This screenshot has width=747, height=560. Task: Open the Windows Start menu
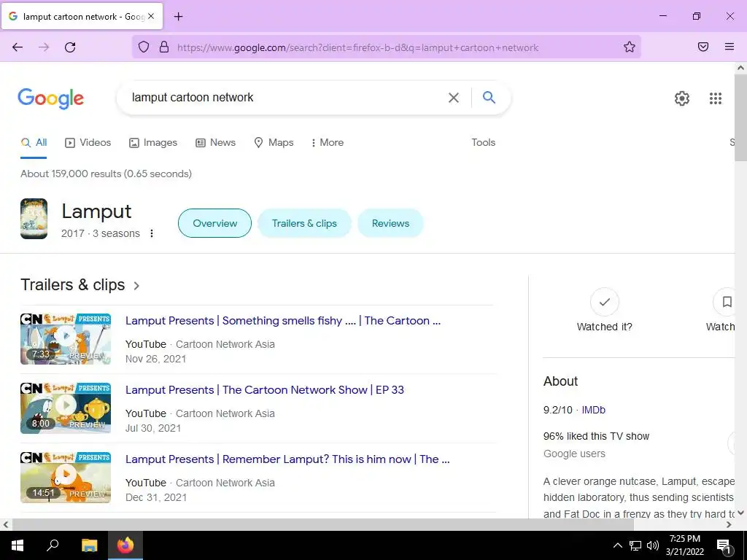18,545
